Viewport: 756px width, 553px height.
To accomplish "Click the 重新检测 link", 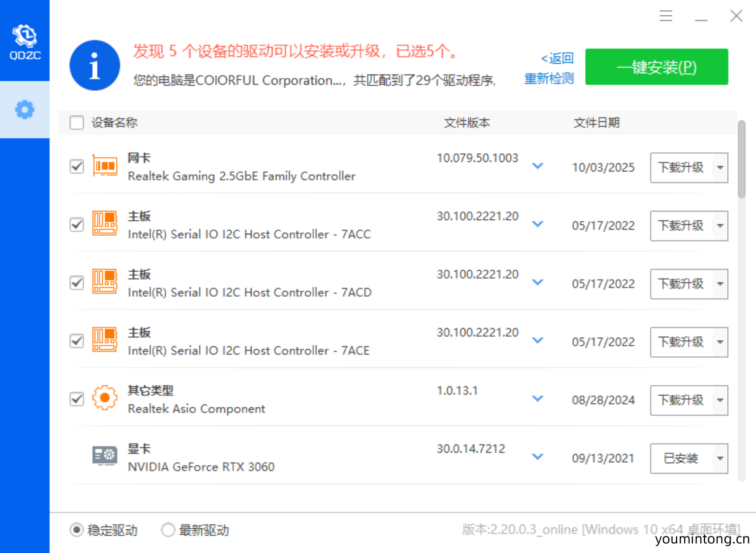I will click(549, 79).
